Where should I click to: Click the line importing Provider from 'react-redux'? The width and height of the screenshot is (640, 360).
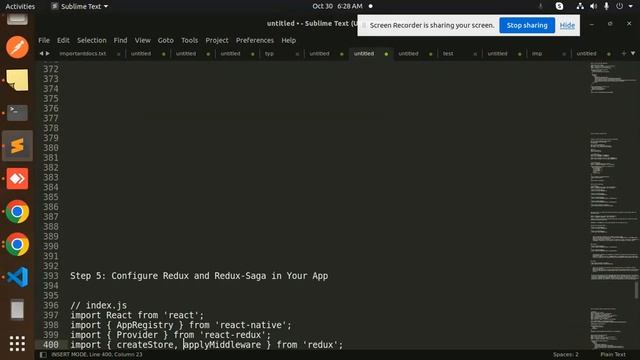tap(170, 335)
